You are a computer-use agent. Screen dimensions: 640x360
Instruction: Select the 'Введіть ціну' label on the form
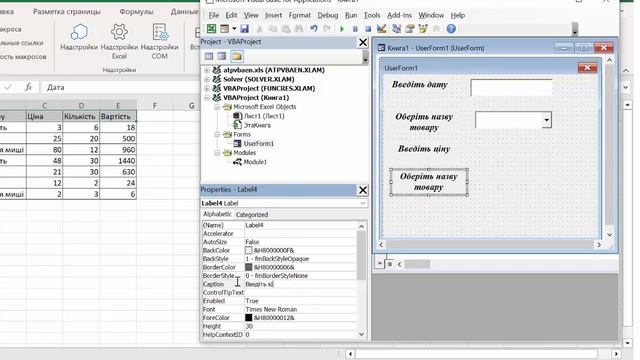[x=424, y=149]
